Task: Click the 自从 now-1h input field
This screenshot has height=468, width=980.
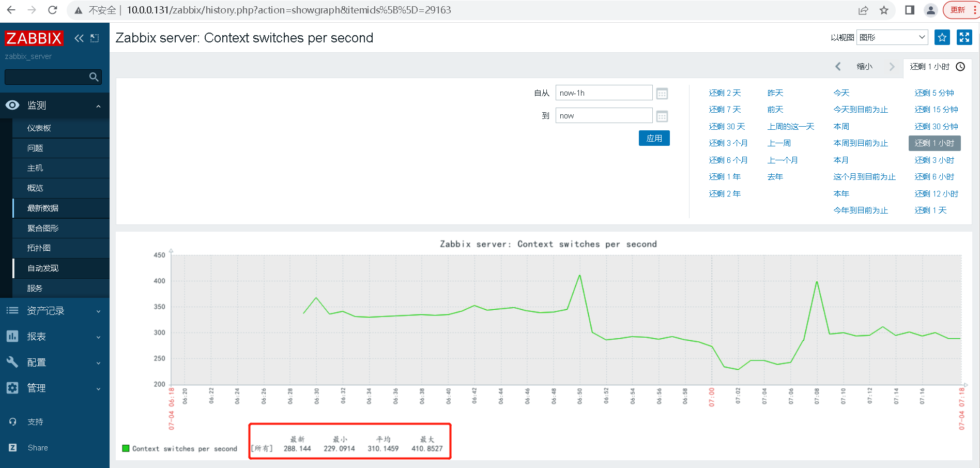Action: 604,93
